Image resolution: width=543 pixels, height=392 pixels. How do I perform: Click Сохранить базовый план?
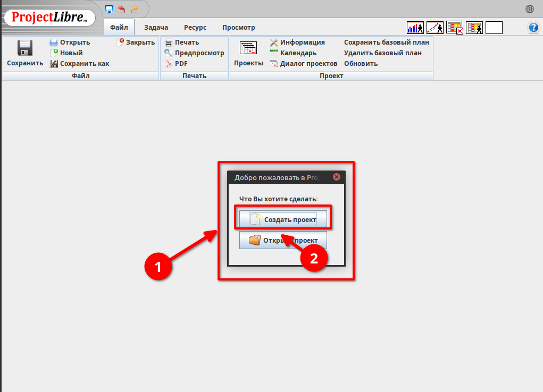[x=387, y=42]
